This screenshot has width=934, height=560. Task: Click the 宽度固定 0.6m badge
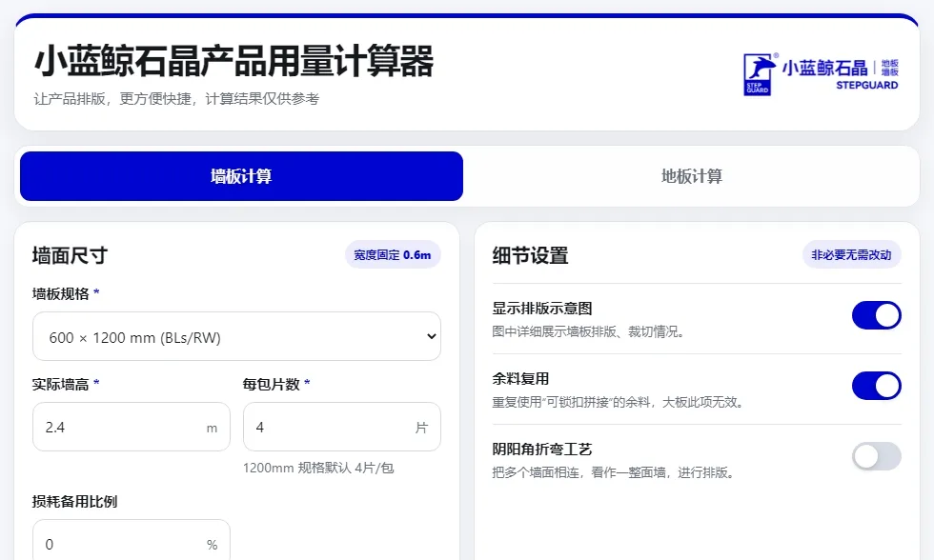click(393, 254)
